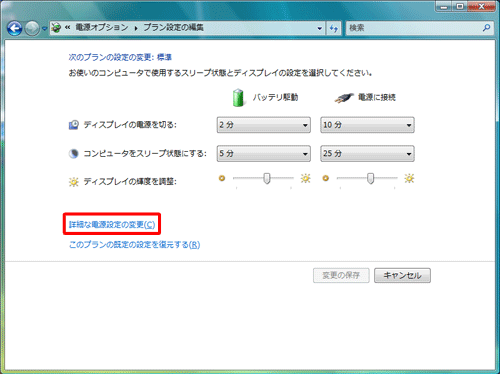
Task: Click the ディスプレイの輝度を調整 label
Action: click(130, 182)
